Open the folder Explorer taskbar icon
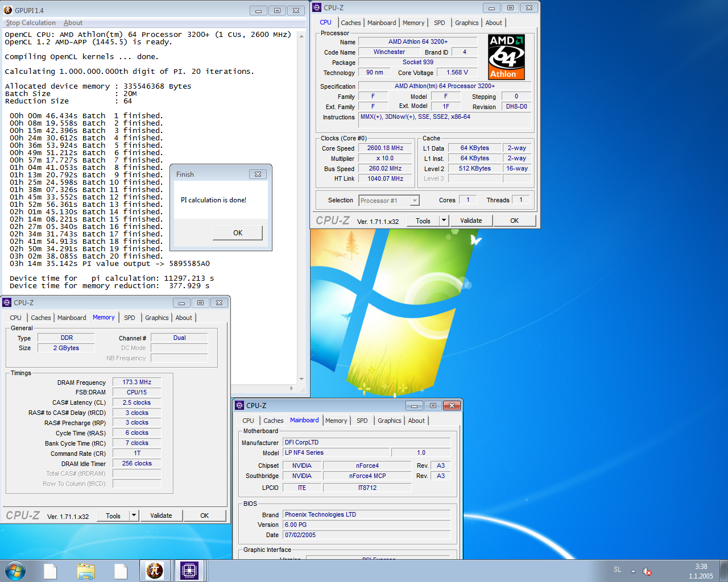This screenshot has height=582, width=728. point(86,571)
